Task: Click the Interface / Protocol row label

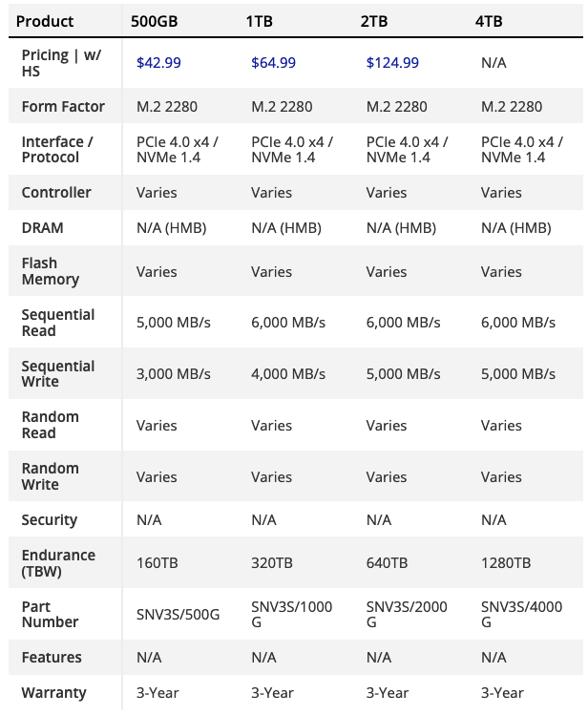Action: tap(57, 149)
